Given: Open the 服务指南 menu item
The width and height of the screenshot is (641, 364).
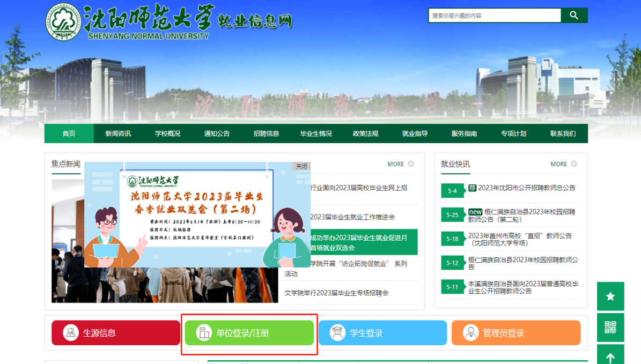Looking at the screenshot, I should 465,133.
